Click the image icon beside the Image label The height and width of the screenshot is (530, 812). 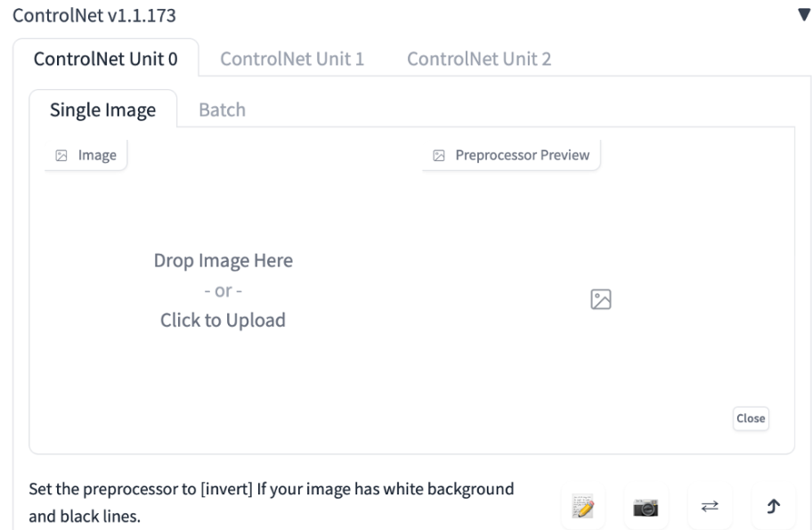pos(60,153)
